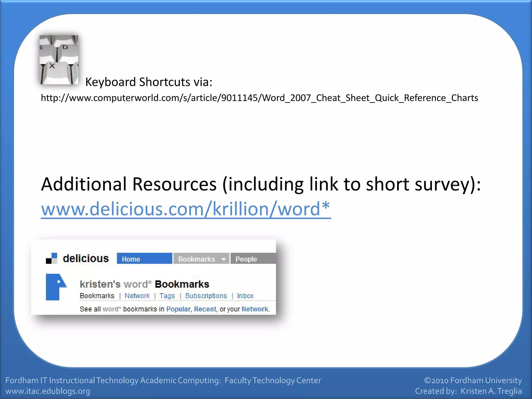Click the delicious logo squares icon
532x399 pixels.
click(51, 258)
